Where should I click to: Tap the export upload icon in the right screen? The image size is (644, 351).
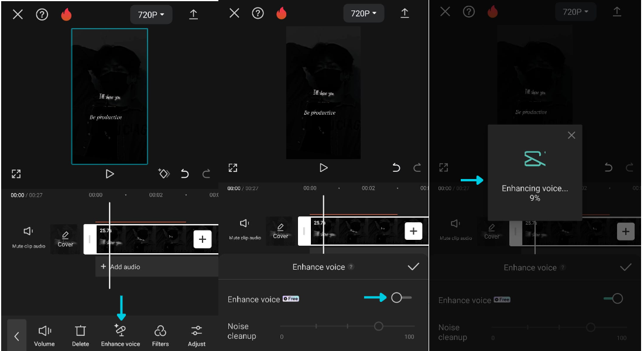pyautogui.click(x=617, y=12)
